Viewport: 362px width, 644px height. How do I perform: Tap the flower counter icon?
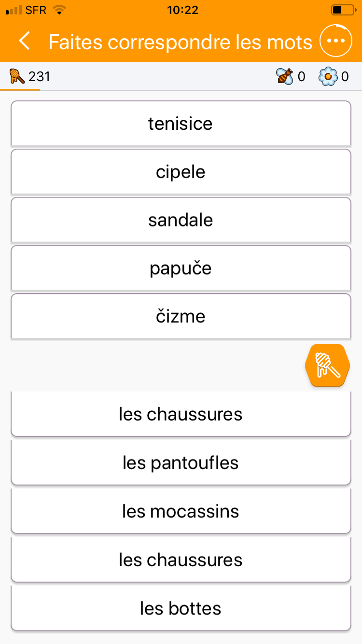pos(328,76)
